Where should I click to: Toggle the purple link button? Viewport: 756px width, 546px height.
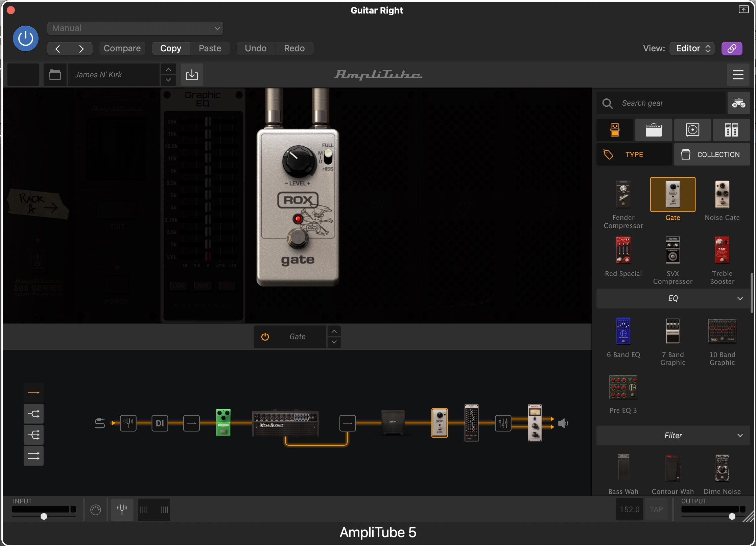(732, 49)
